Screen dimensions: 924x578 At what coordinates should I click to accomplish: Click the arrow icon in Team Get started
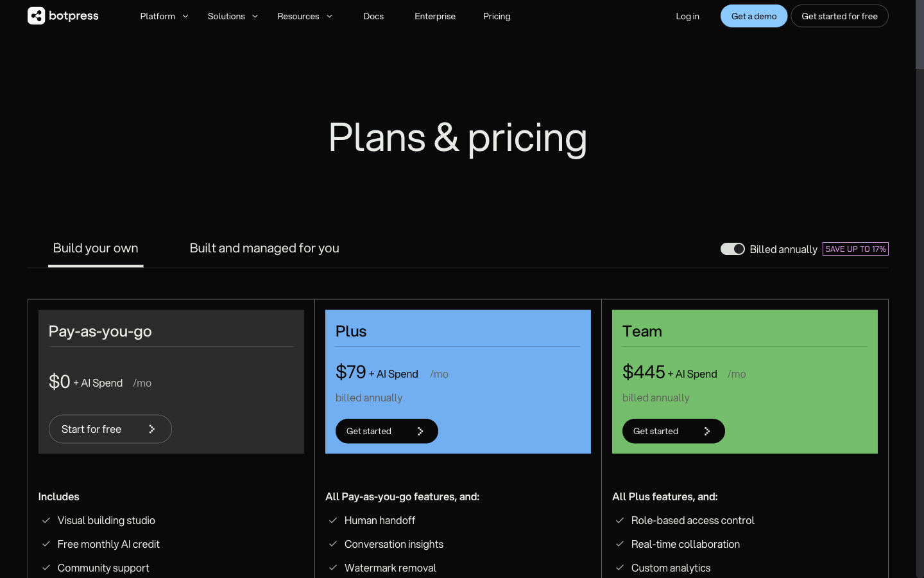coord(707,431)
